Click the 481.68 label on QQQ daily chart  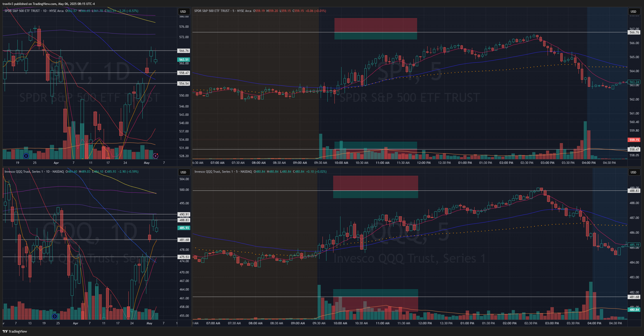click(184, 240)
